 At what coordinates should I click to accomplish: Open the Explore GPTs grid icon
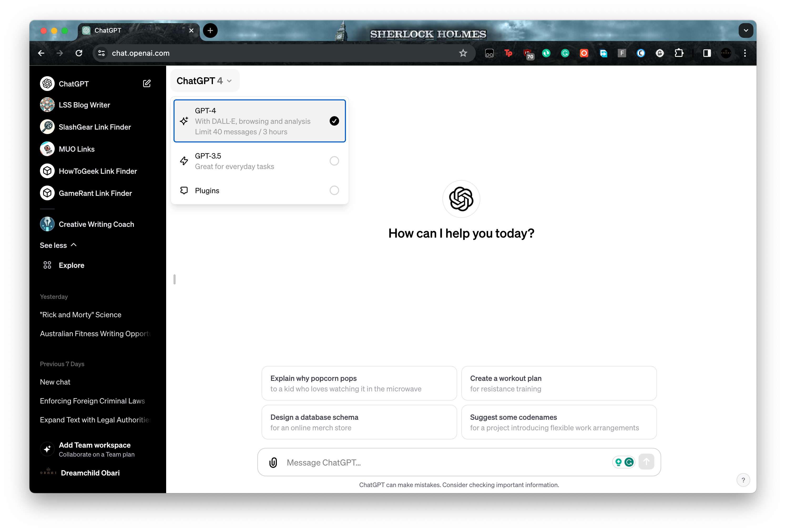pos(47,265)
